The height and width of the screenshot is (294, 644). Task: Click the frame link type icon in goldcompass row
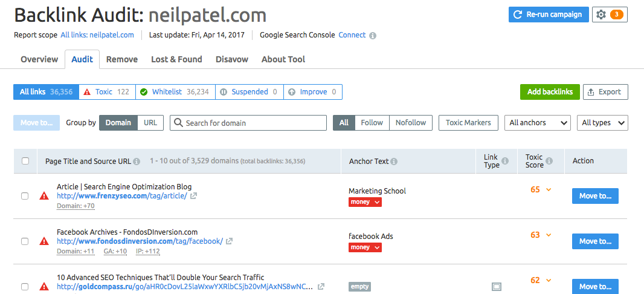[497, 287]
